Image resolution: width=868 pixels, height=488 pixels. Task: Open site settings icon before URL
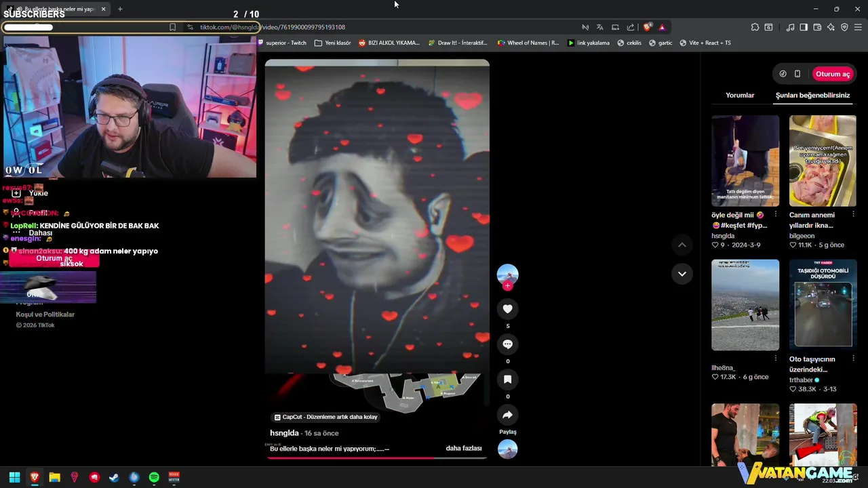click(191, 27)
